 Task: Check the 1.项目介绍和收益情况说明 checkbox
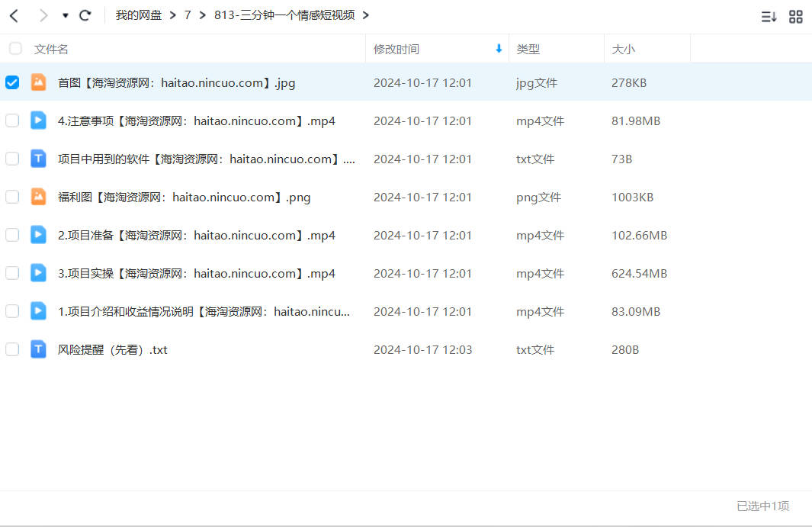[12, 311]
